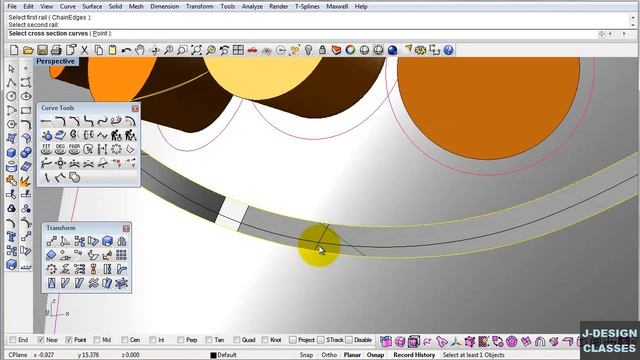Open the blue question mark help icon
The image size is (640, 360).
(x=449, y=50)
